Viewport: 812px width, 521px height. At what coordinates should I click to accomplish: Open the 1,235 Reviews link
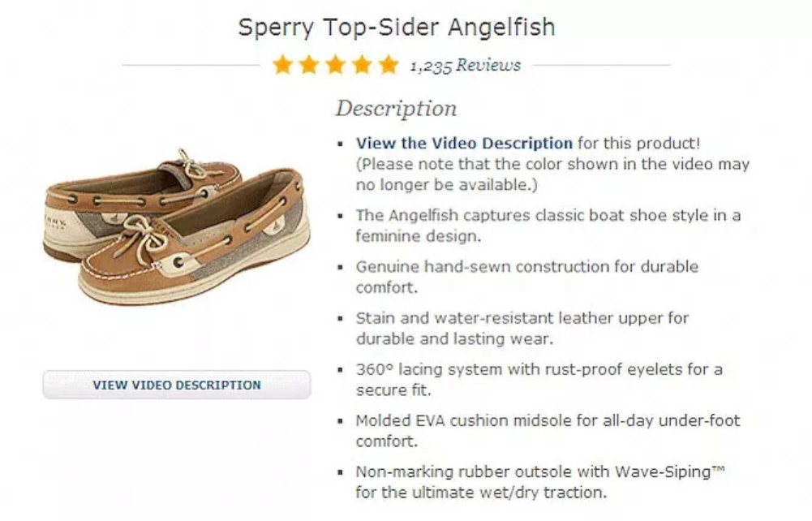pos(466,66)
